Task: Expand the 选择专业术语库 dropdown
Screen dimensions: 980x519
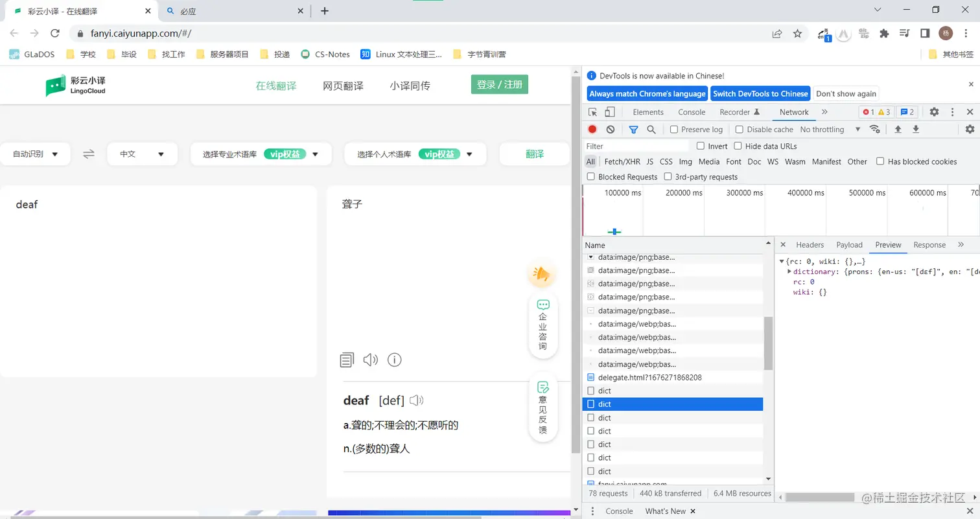Action: tap(261, 154)
